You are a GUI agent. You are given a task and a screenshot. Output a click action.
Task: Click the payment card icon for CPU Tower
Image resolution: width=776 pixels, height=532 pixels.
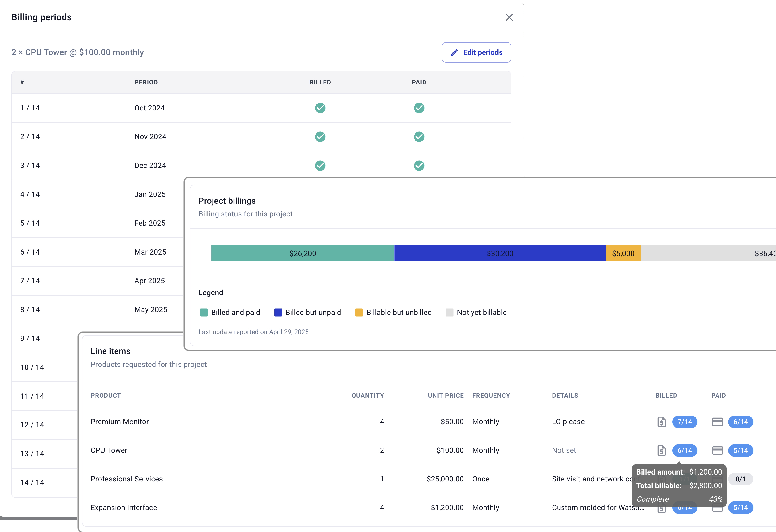click(x=717, y=451)
